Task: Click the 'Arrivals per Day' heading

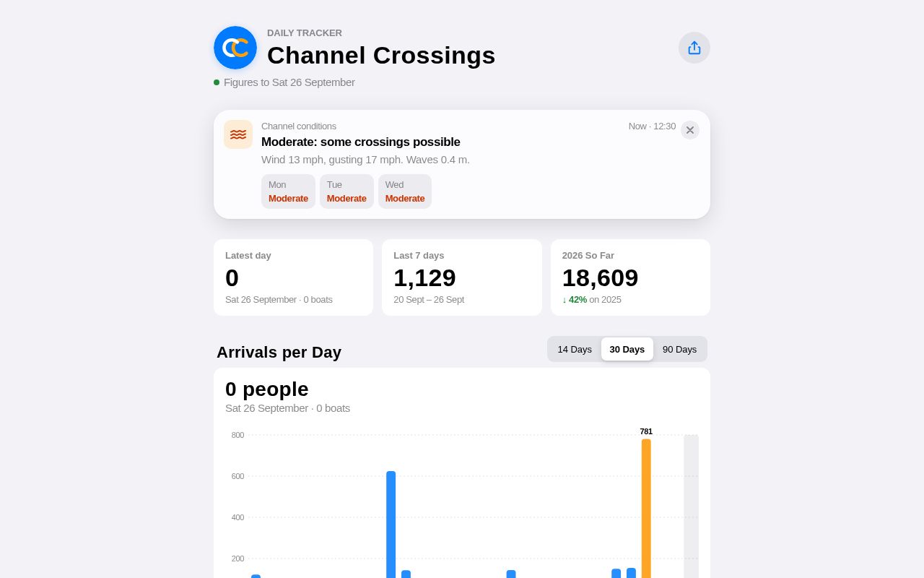Action: click(x=279, y=353)
